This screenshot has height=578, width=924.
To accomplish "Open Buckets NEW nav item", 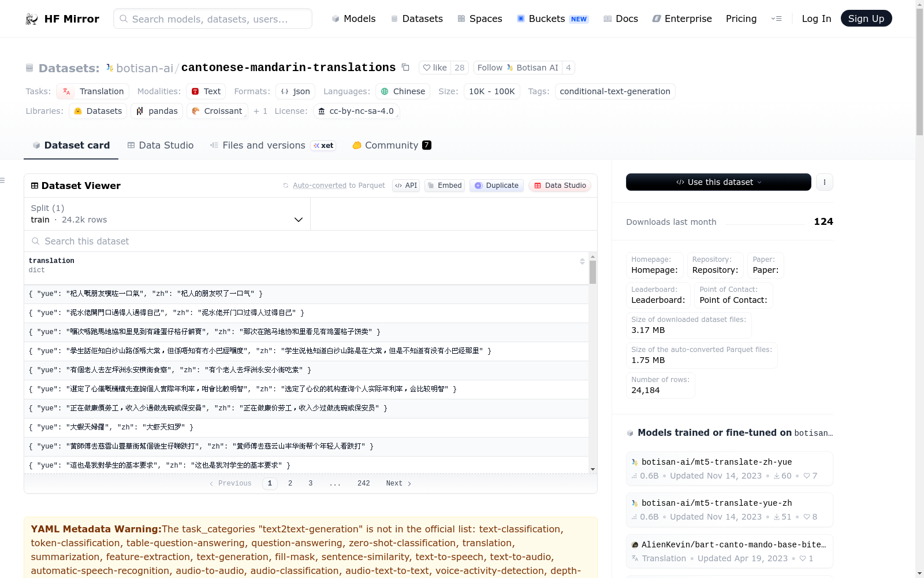I will point(553,18).
